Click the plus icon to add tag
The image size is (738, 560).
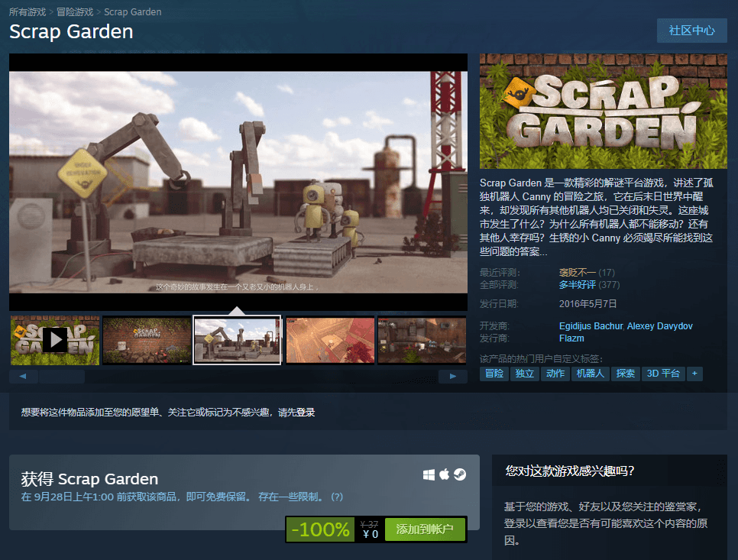[x=694, y=374]
